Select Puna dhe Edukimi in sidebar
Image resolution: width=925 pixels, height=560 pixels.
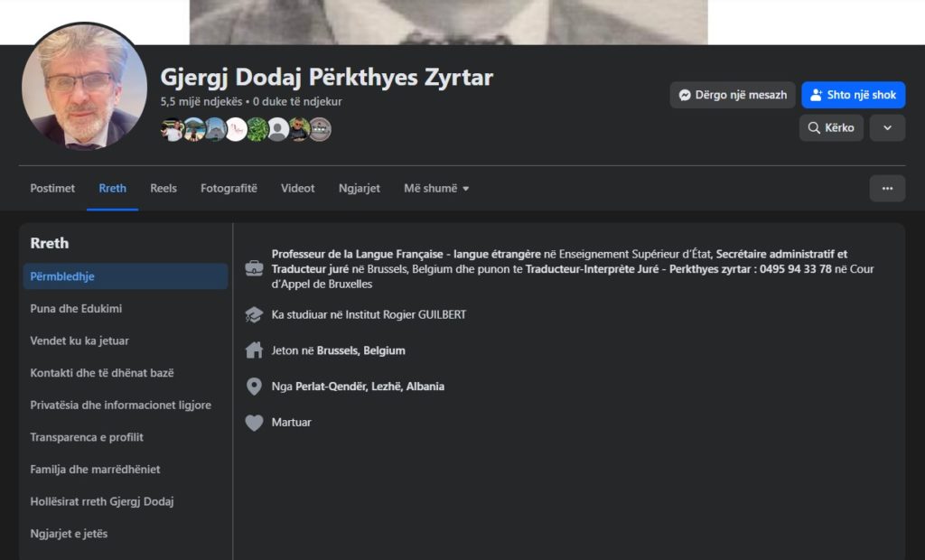tap(76, 309)
